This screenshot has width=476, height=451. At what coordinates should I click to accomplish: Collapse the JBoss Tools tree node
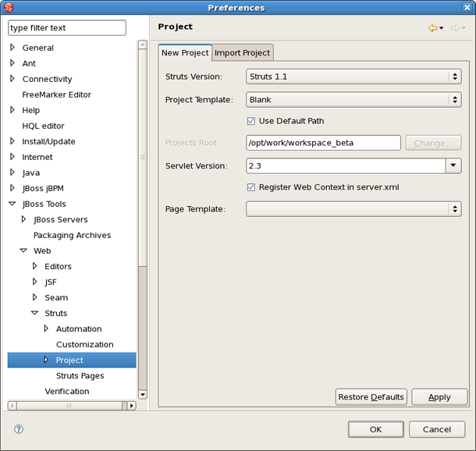[x=12, y=204]
